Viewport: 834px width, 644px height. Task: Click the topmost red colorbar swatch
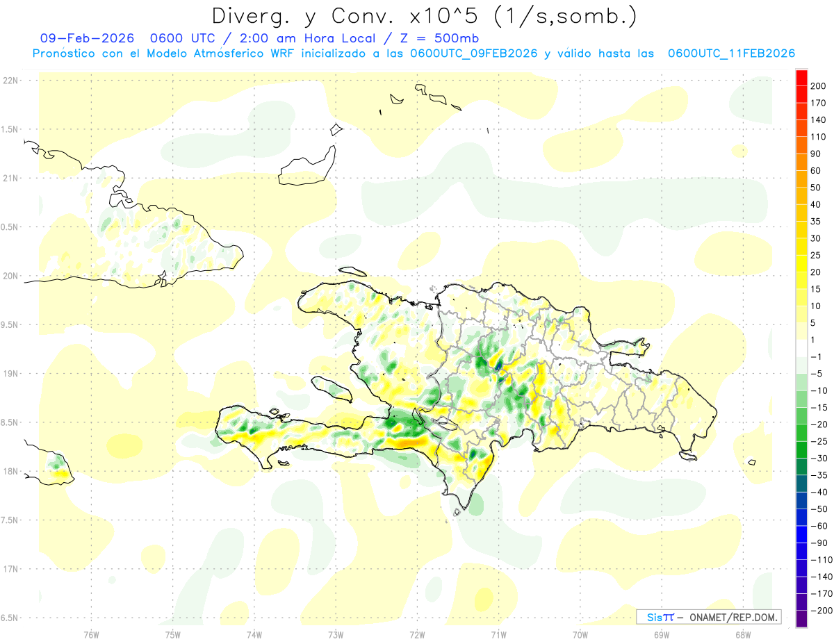pos(801,78)
